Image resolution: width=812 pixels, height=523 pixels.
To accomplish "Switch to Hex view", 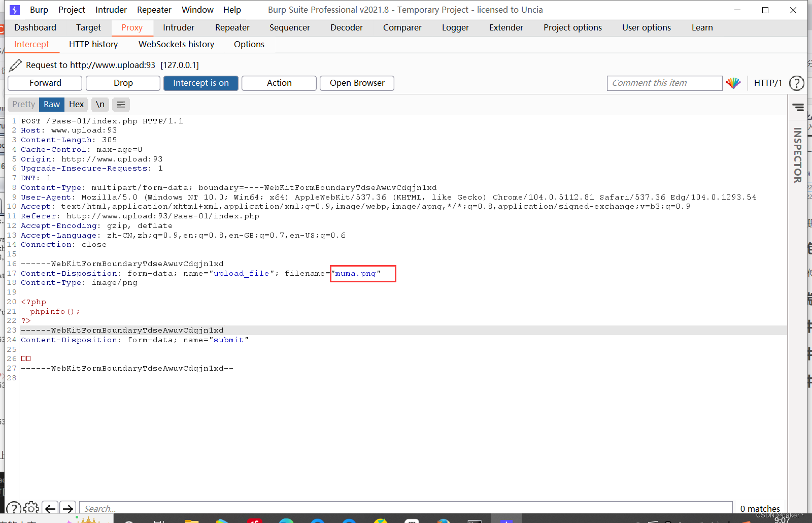I will 76,105.
